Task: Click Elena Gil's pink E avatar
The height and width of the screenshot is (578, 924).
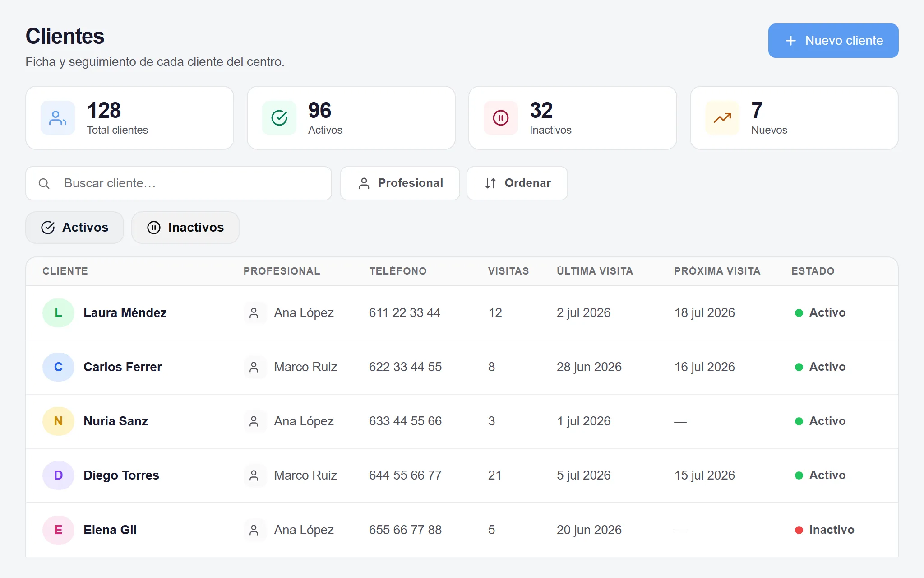Action: (x=58, y=530)
